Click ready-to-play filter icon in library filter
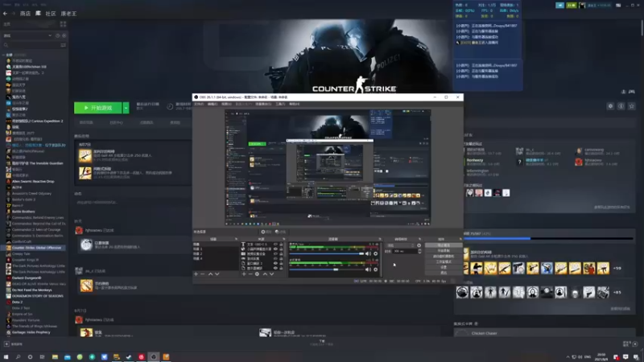 64,35
